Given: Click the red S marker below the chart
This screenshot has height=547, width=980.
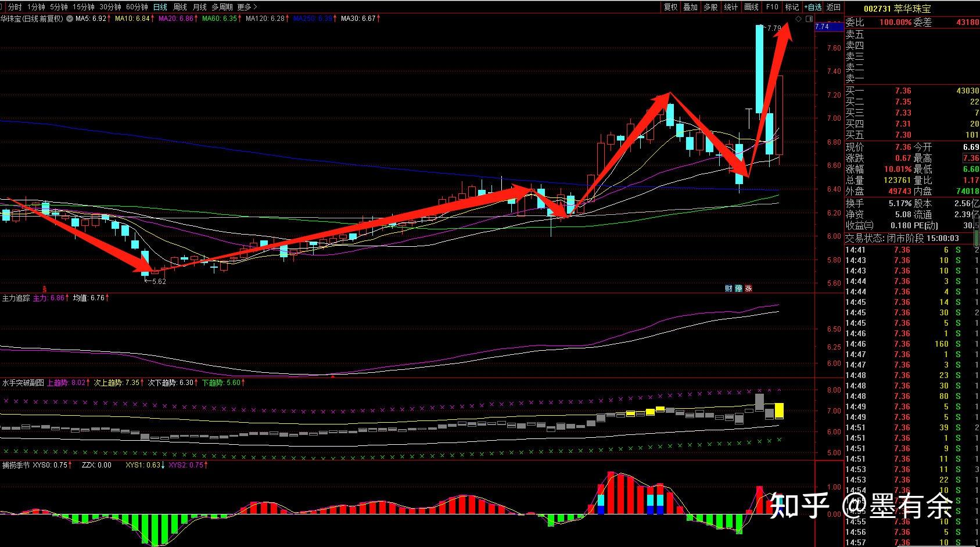Looking at the screenshot, I should pos(45,289).
